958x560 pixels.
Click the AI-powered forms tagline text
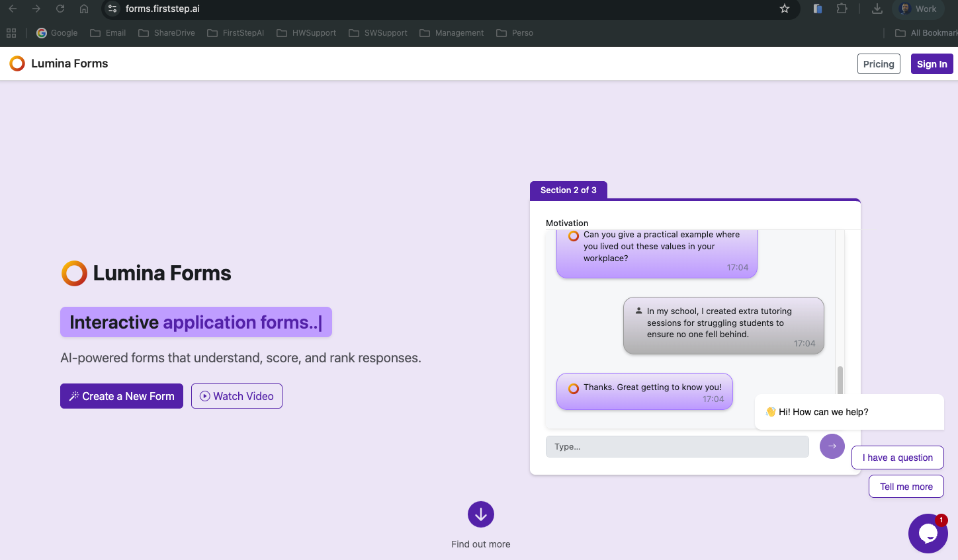click(x=241, y=358)
